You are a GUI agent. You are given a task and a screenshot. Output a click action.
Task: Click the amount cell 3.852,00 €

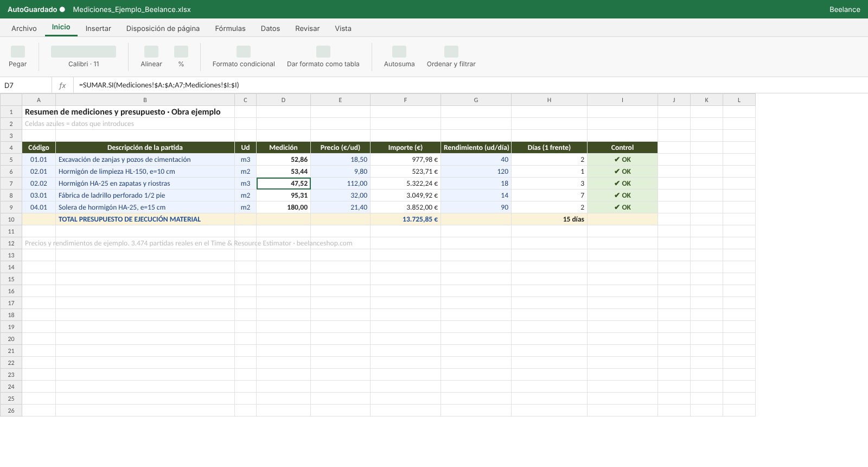(x=405, y=207)
